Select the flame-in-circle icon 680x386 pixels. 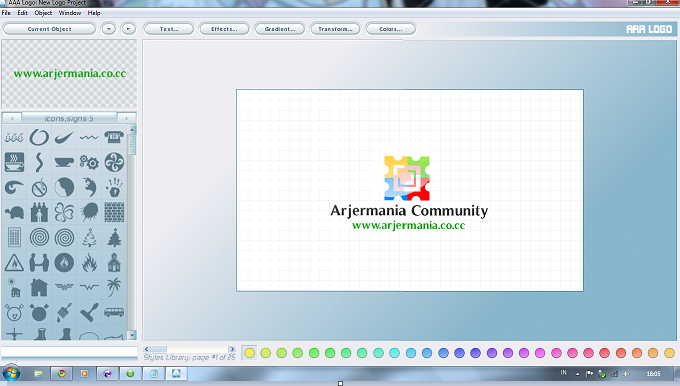[64, 262]
